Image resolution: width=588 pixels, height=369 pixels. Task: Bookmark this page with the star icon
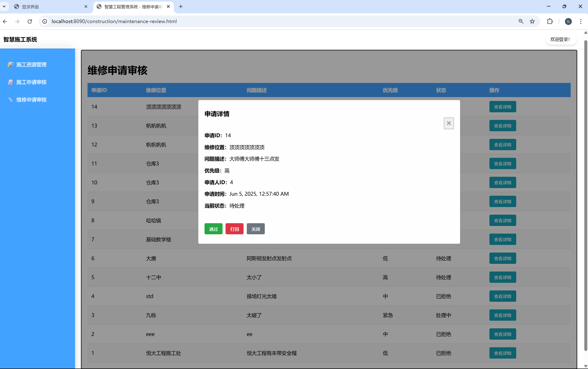point(532,21)
